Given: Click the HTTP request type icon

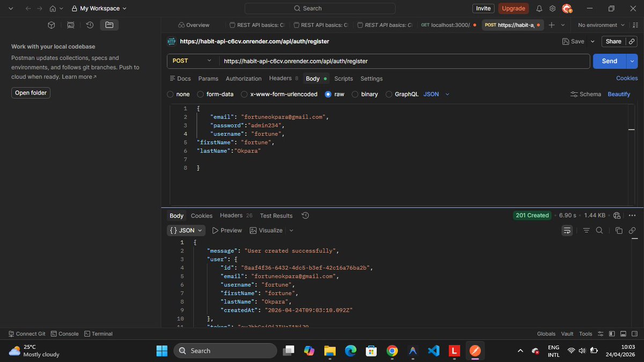Looking at the screenshot, I should click(x=172, y=41).
